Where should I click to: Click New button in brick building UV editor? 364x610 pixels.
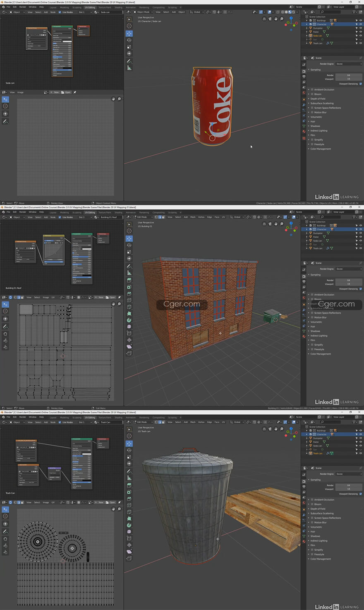click(100, 297)
